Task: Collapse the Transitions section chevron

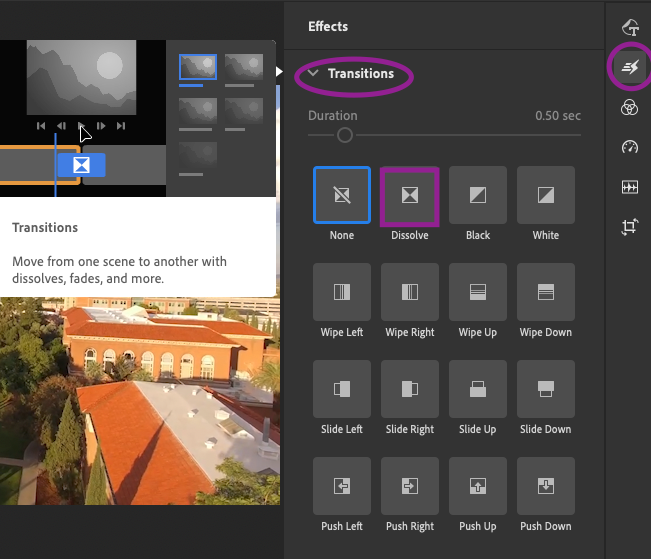Action: tap(314, 74)
